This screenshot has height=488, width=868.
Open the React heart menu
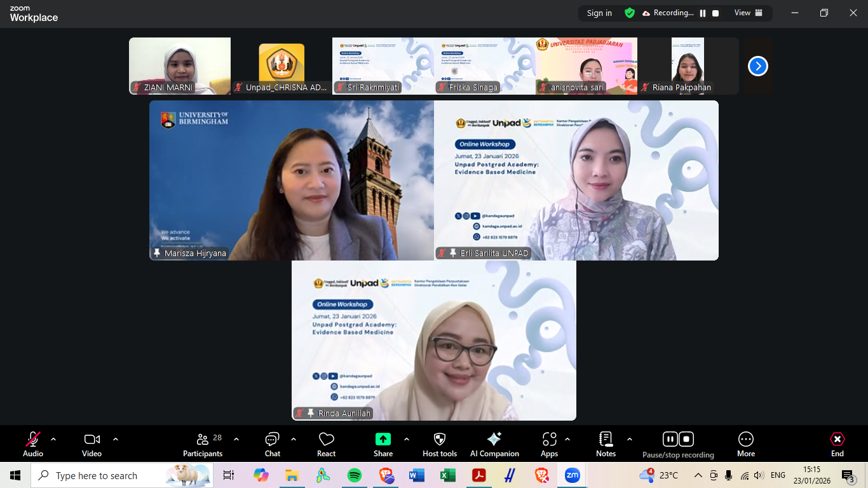coord(327,444)
